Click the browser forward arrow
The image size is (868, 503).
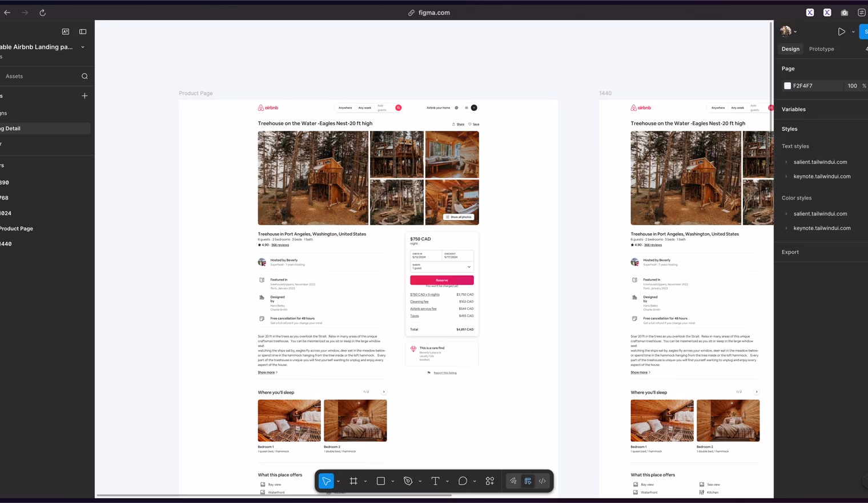click(x=25, y=13)
